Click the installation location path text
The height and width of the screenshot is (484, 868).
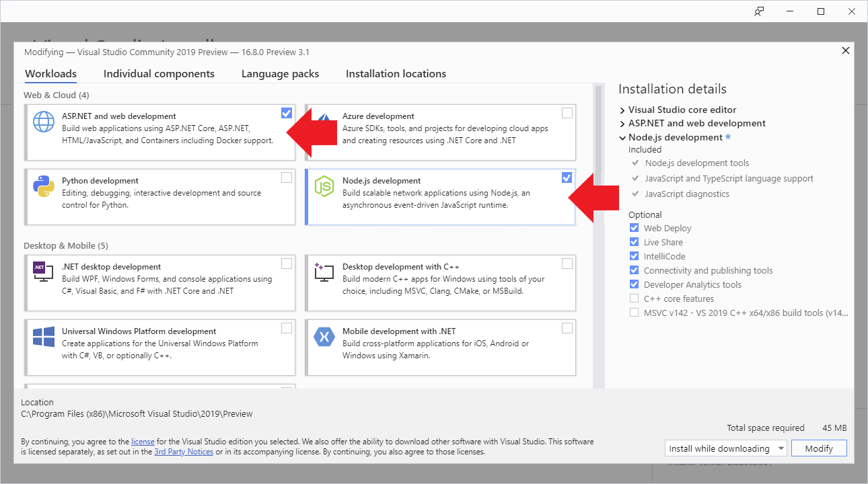(x=137, y=414)
